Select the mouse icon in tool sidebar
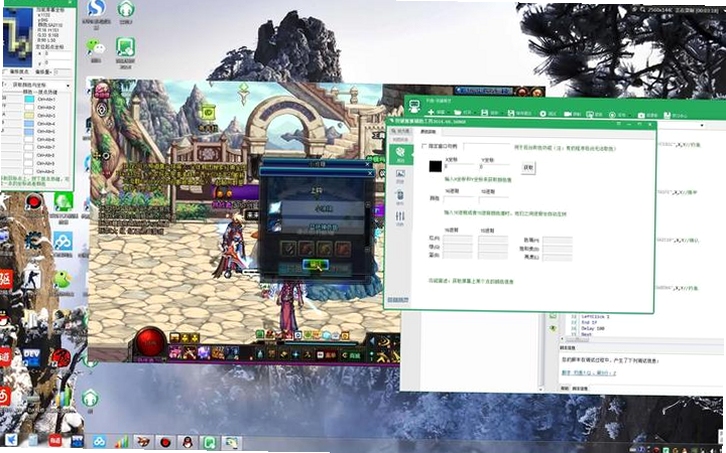 tap(400, 195)
